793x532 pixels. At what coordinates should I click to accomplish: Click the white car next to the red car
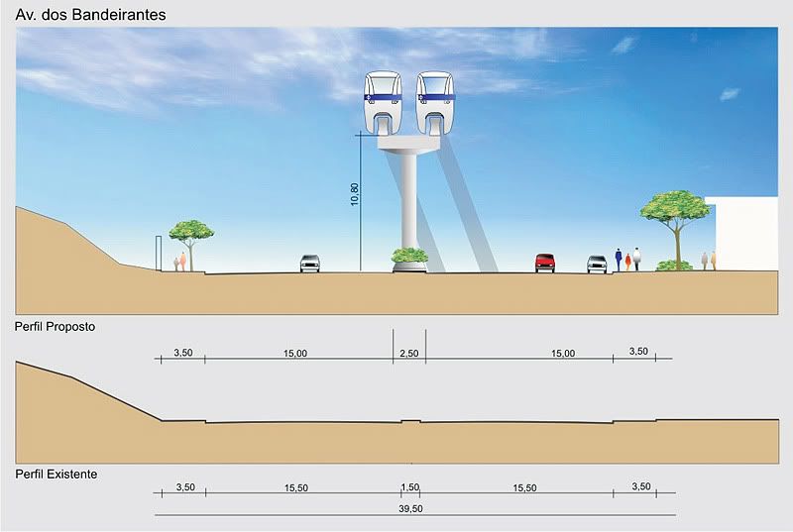597,265
